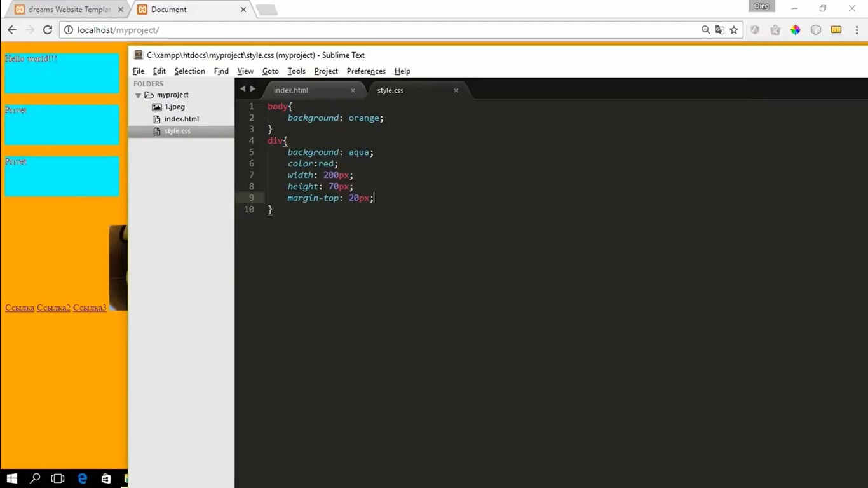The image size is (868, 488).
Task: Open the gray cube extension icon
Action: 816,30
